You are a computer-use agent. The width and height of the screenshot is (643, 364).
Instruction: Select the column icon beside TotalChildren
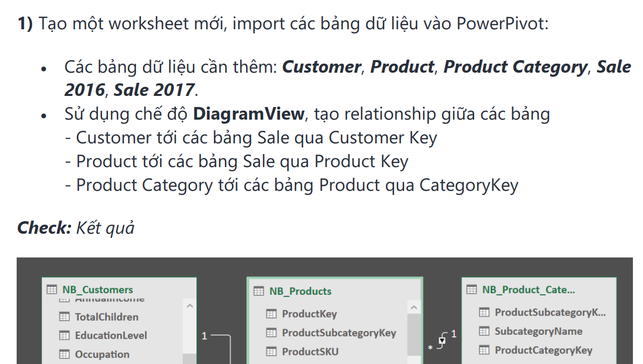click(x=64, y=317)
